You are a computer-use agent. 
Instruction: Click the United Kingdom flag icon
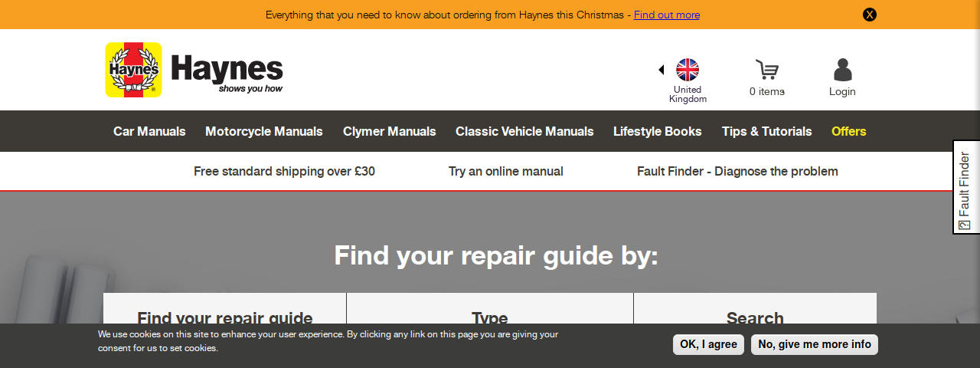[687, 70]
